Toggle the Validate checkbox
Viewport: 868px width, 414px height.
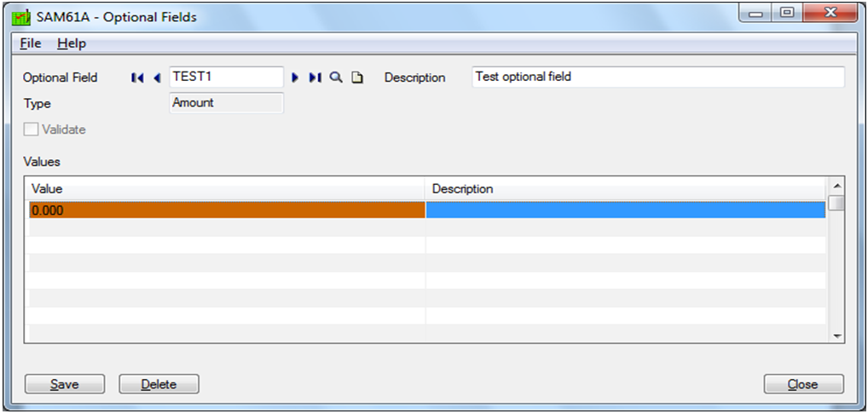click(31, 129)
